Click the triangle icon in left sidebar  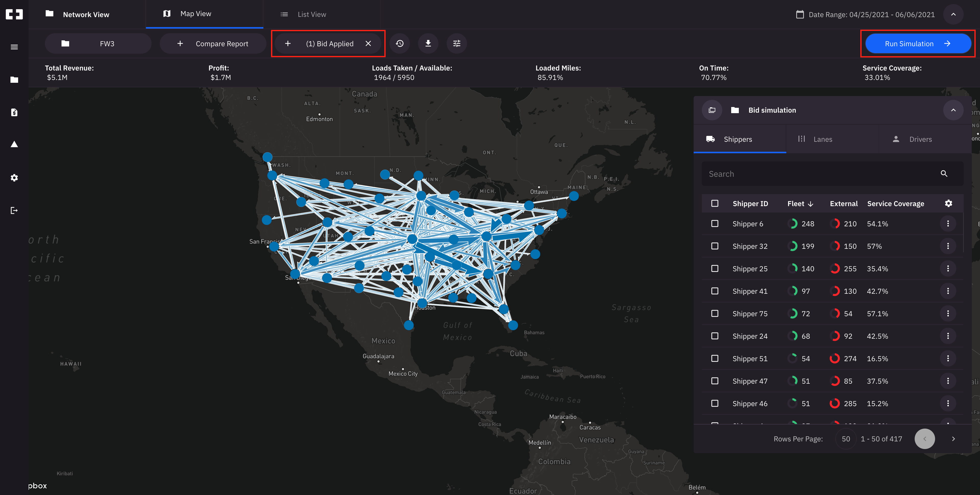click(x=14, y=144)
